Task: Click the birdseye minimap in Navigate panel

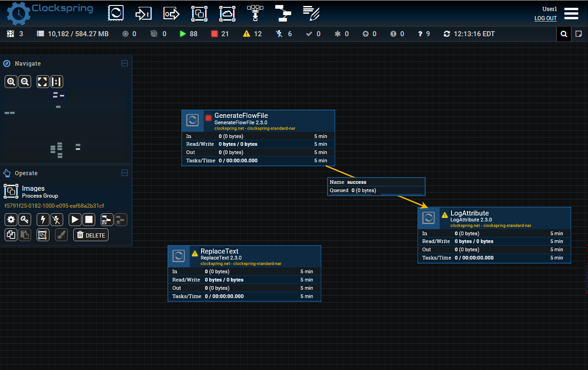Action: pyautogui.click(x=65, y=125)
